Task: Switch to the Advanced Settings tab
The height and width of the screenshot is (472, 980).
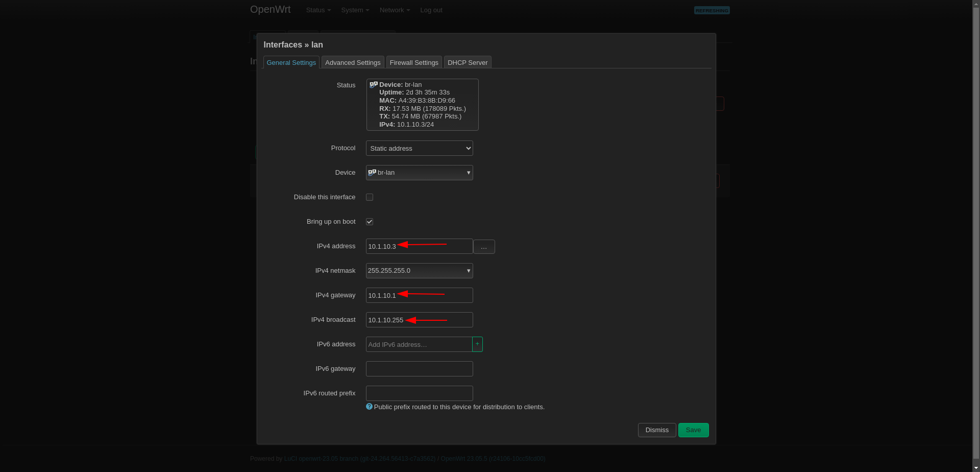Action: [353, 62]
